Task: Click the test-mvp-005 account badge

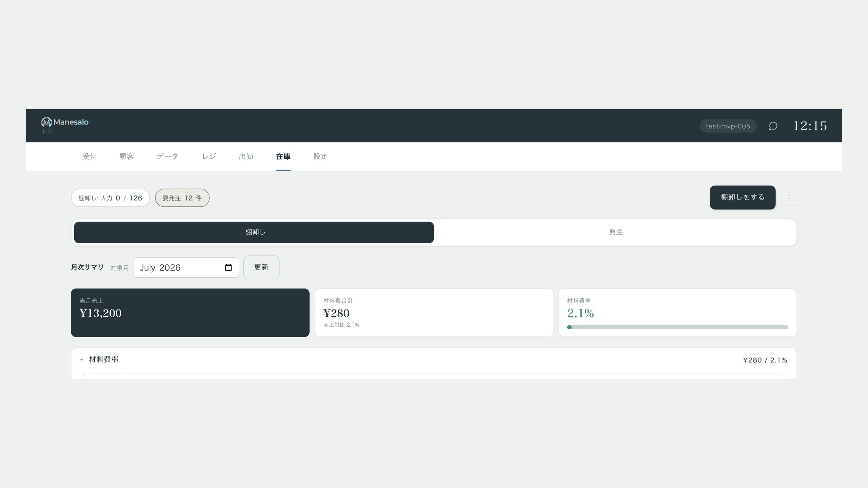Action: coord(728,126)
